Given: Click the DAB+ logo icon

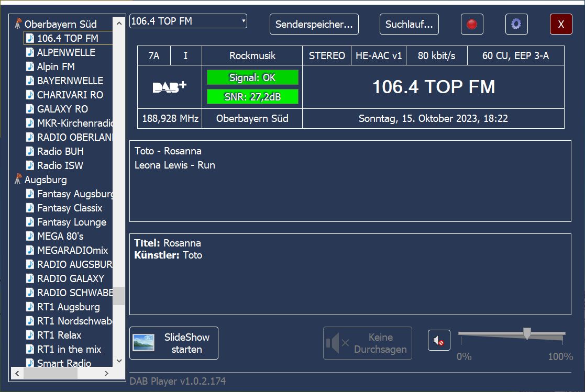Looking at the screenshot, I should tap(169, 87).
